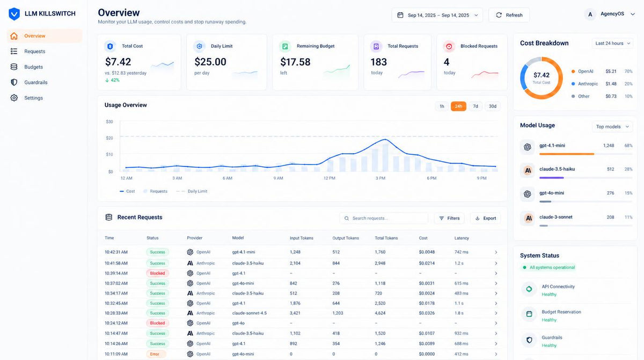Click the Error badge in 10:11:09 AM row

tap(155, 354)
